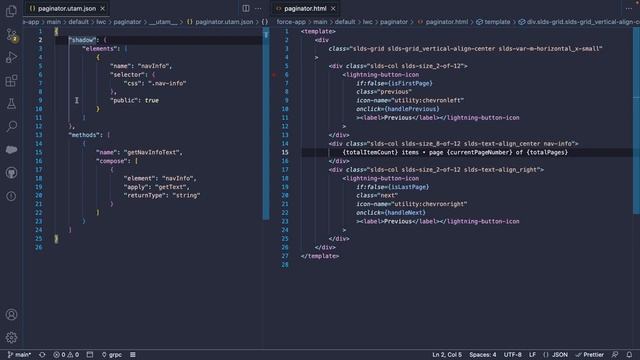This screenshot has height=360, width=640.
Task: Click {isFirstPage} binding in html
Action: [410, 83]
